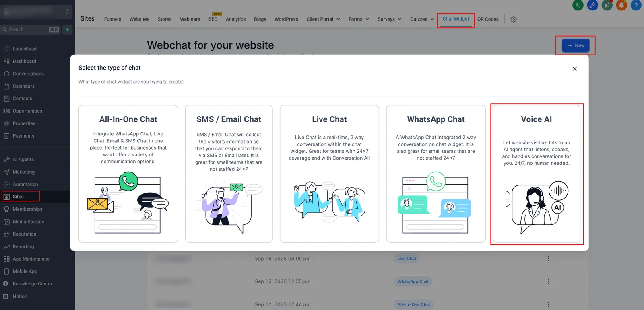Click the Reporting trend icon
This screenshot has width=644, height=310.
pos(6,246)
